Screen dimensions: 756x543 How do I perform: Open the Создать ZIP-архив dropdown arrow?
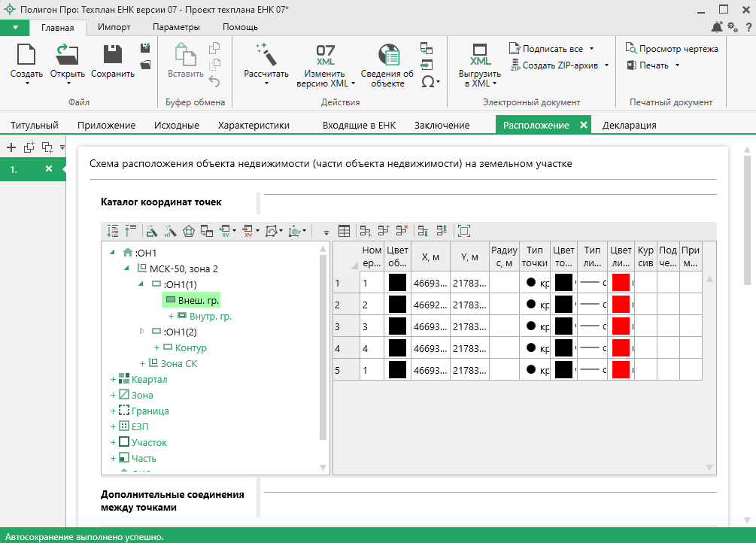click(606, 65)
